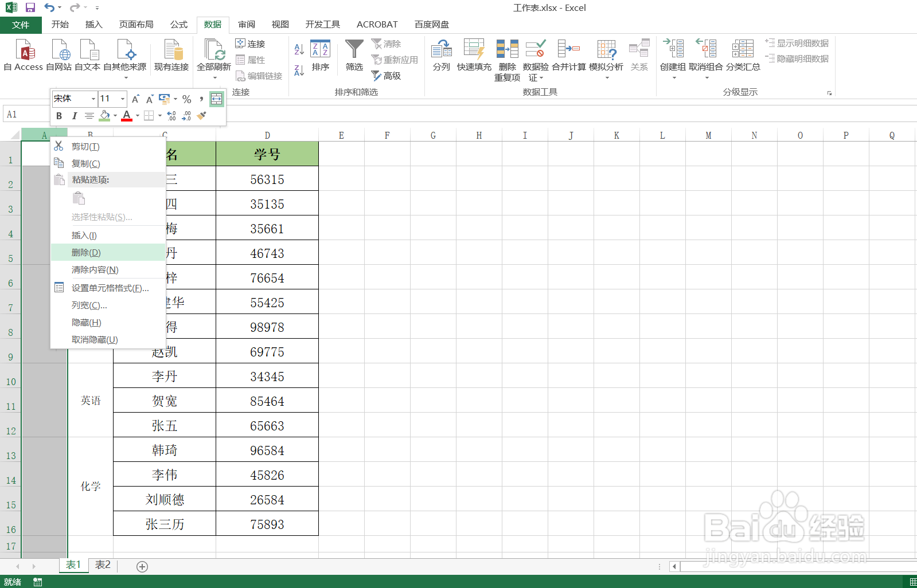
Task: Apply Flash Fill (快速填充)
Action: (474, 56)
